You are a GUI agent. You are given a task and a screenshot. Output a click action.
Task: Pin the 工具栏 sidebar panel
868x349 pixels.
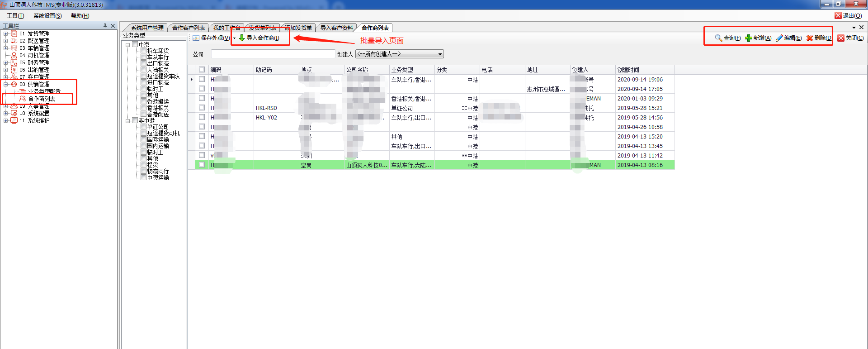click(105, 26)
